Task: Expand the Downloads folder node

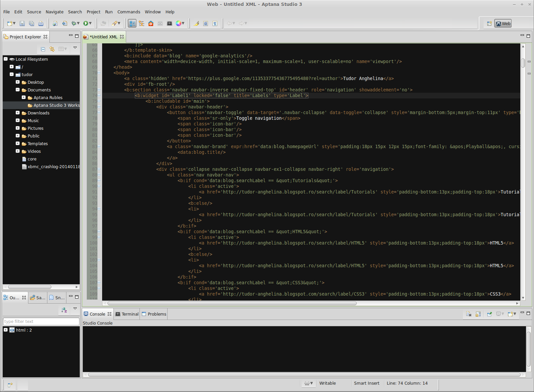Action: click(x=18, y=113)
